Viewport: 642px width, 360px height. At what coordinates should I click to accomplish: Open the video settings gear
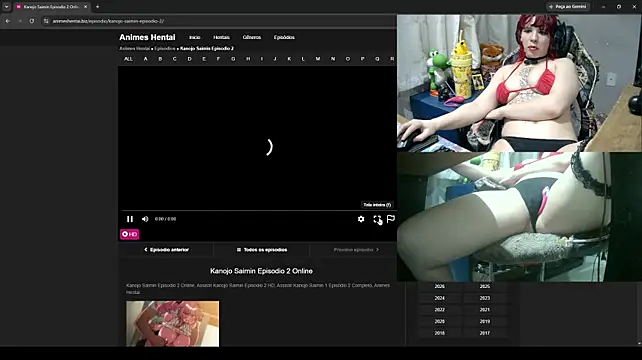pos(361,219)
